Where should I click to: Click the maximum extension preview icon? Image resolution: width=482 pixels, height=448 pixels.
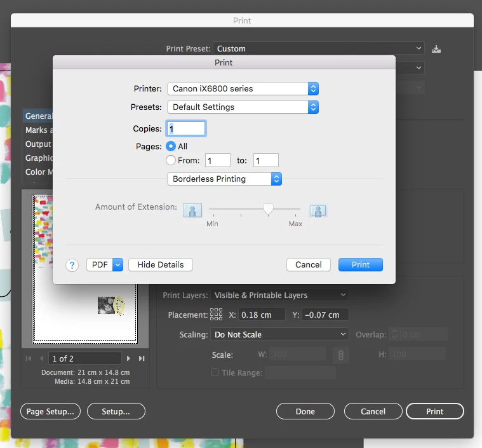click(x=318, y=210)
